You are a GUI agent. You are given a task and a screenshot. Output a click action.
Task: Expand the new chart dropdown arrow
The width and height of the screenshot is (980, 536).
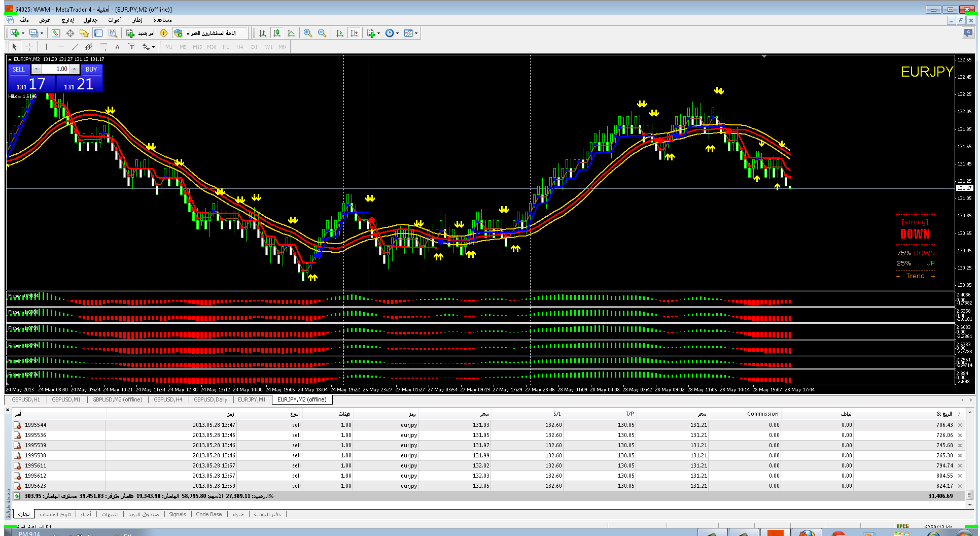pyautogui.click(x=22, y=33)
